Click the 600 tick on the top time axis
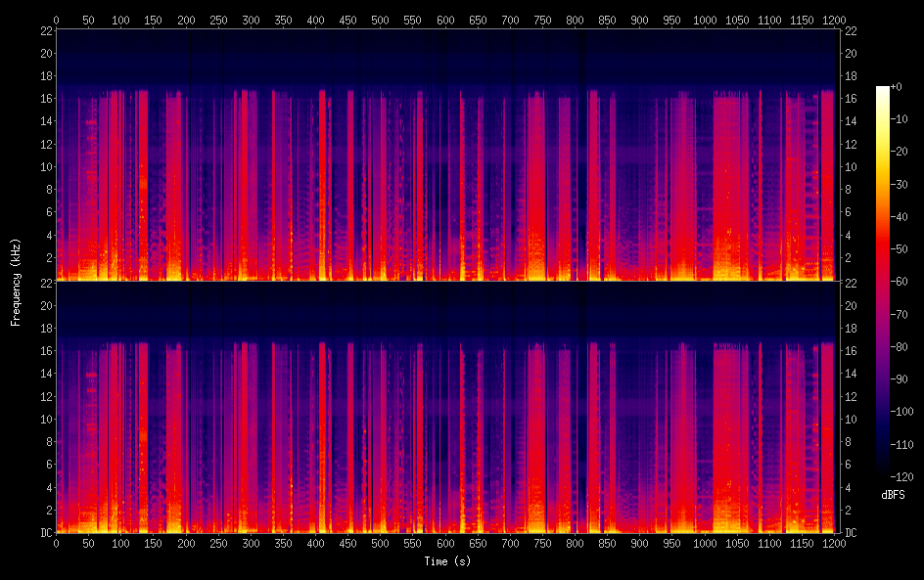This screenshot has height=580, width=924. (445, 20)
